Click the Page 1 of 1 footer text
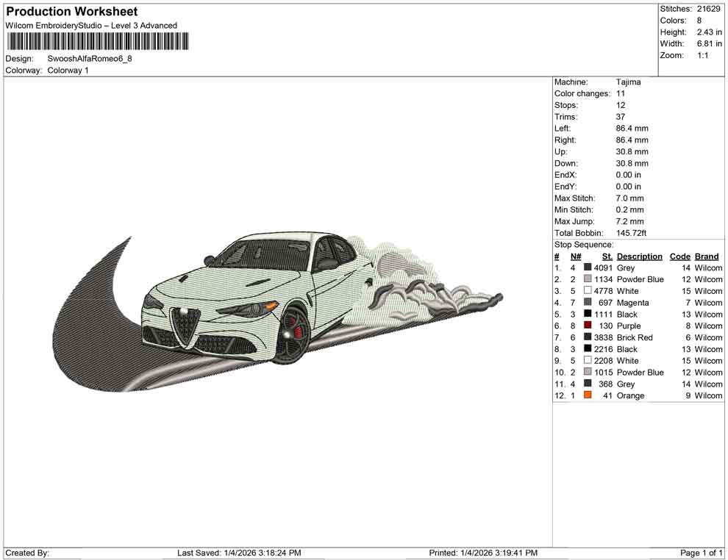This screenshot has width=728, height=560. 702,553
